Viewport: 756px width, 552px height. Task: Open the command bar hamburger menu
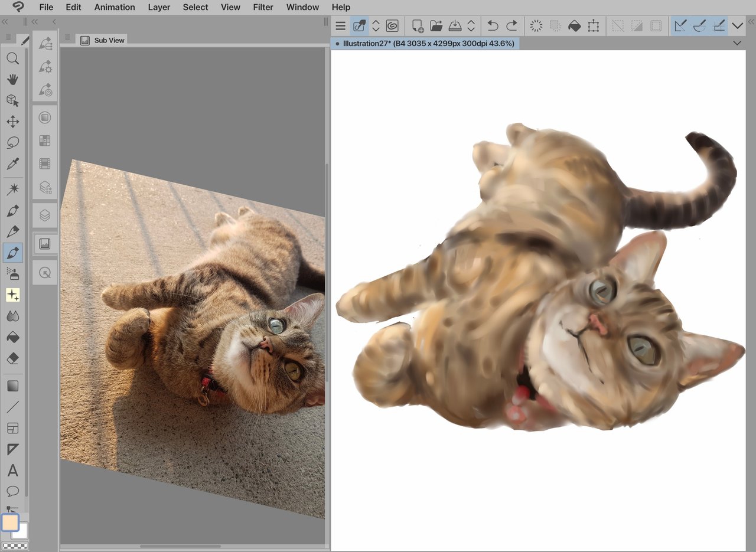point(340,26)
